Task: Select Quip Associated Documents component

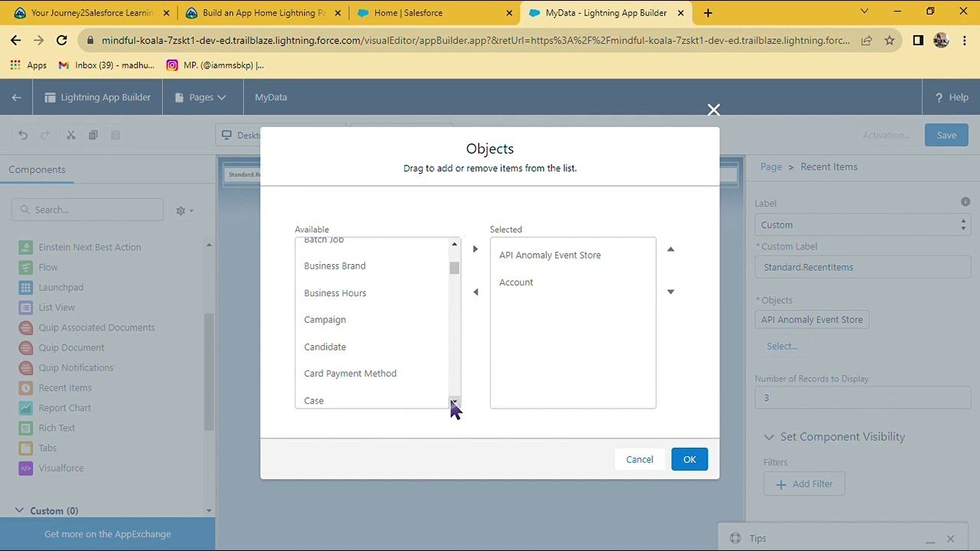Action: point(87,328)
